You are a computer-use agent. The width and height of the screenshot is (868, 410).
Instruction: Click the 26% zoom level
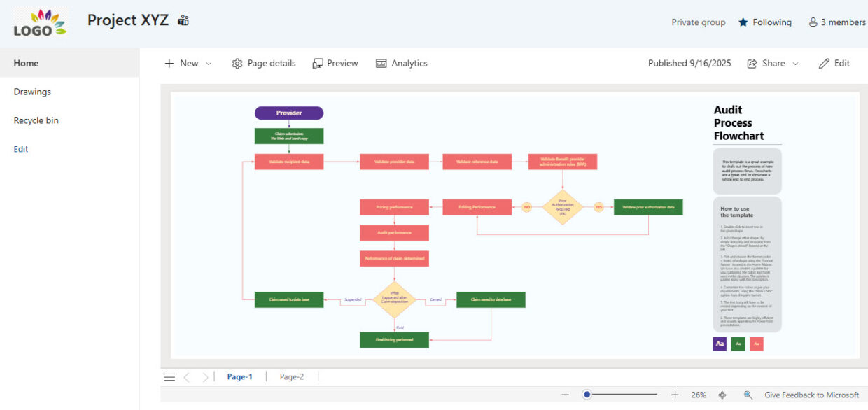click(x=699, y=395)
